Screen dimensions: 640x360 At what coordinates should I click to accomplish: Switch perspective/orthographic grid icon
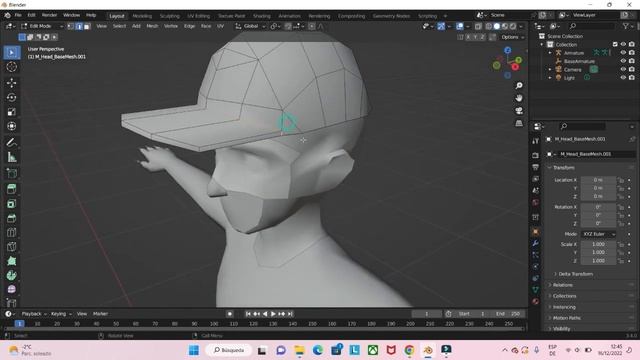pos(519,123)
